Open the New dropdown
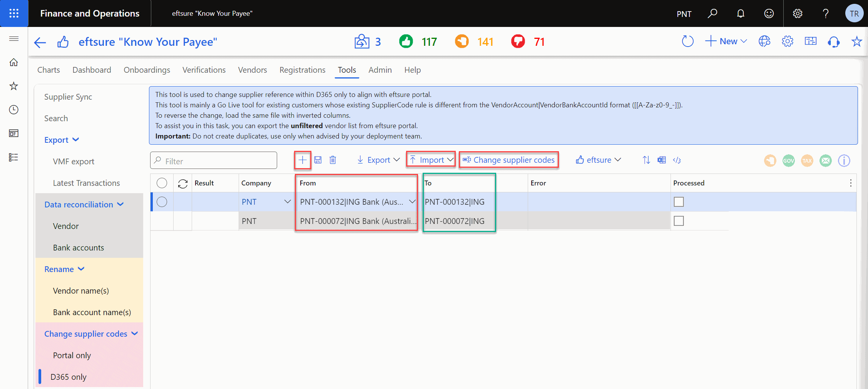 [726, 41]
